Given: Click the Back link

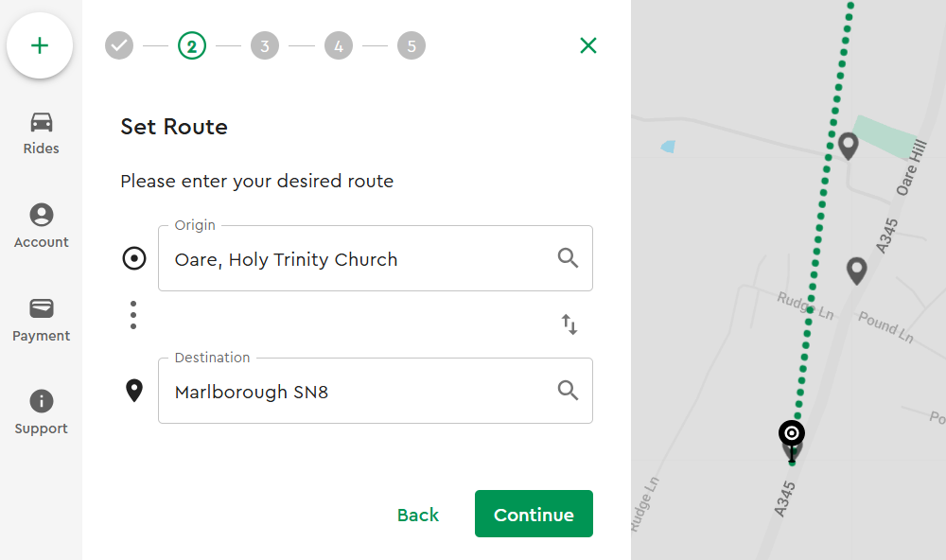Looking at the screenshot, I should 418,515.
